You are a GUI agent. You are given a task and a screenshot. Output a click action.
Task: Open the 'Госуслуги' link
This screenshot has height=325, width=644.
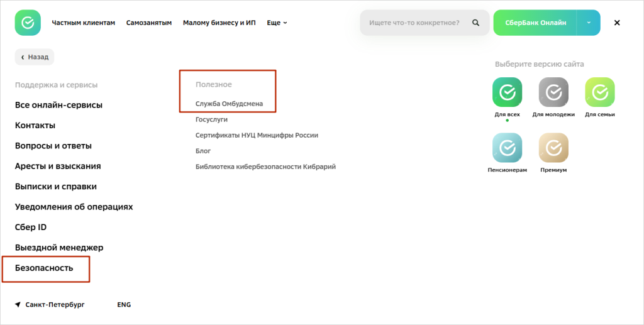tap(211, 119)
